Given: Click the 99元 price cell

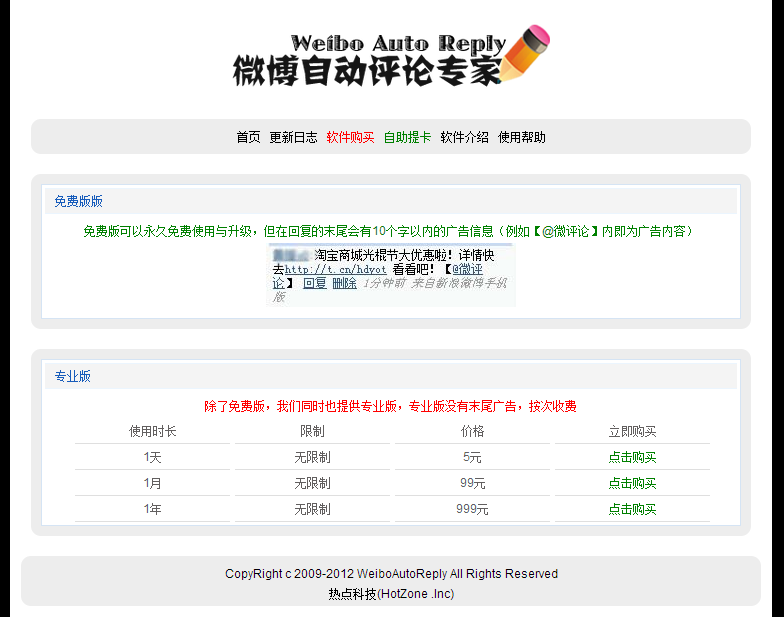Looking at the screenshot, I should 472,483.
